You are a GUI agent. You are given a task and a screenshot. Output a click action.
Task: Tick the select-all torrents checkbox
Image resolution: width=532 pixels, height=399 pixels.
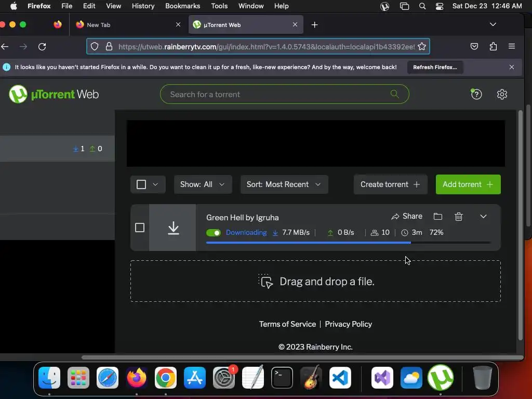[141, 184]
